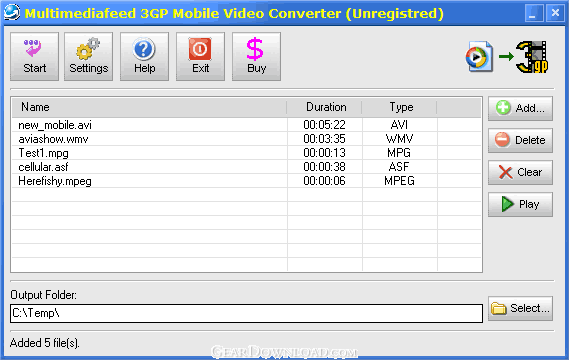Open the Help question mark button
This screenshot has width=569, height=360.
click(144, 56)
